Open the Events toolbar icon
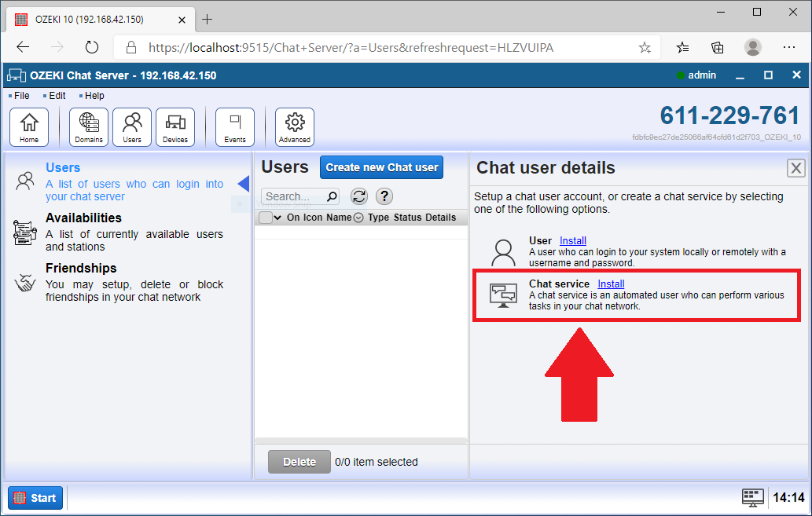The image size is (812, 516). [x=234, y=126]
